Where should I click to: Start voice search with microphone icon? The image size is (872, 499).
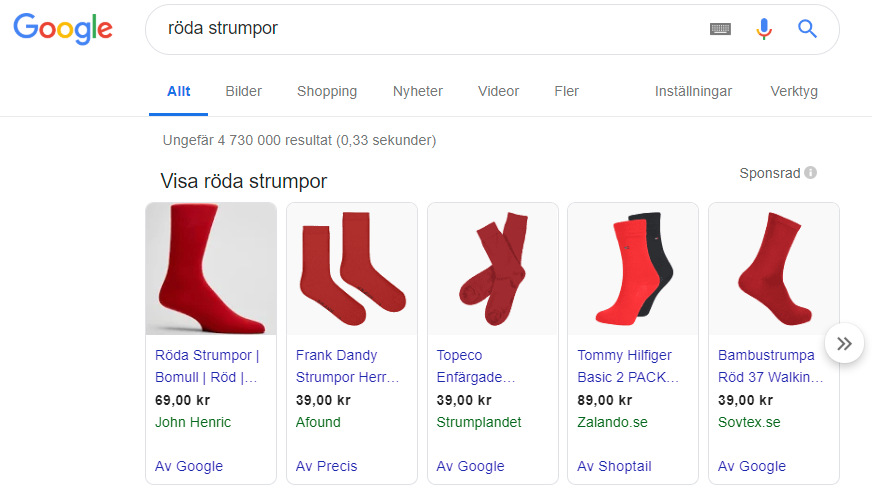(x=764, y=29)
